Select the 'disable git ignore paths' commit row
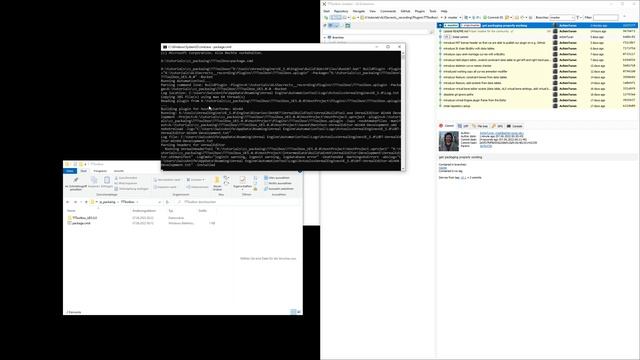The image size is (640, 360). click(x=537, y=94)
